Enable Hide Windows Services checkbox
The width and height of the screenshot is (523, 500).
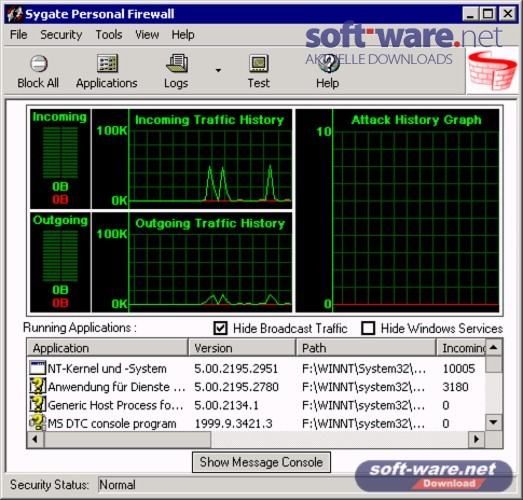pos(368,328)
